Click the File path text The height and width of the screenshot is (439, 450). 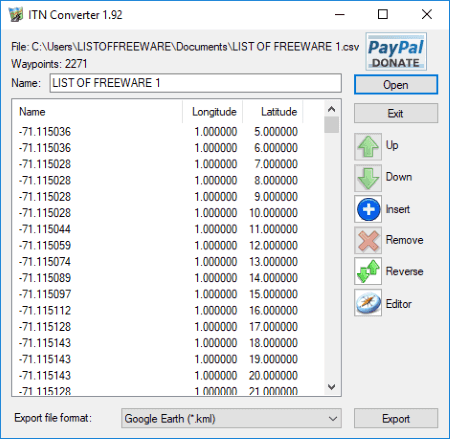click(x=185, y=47)
